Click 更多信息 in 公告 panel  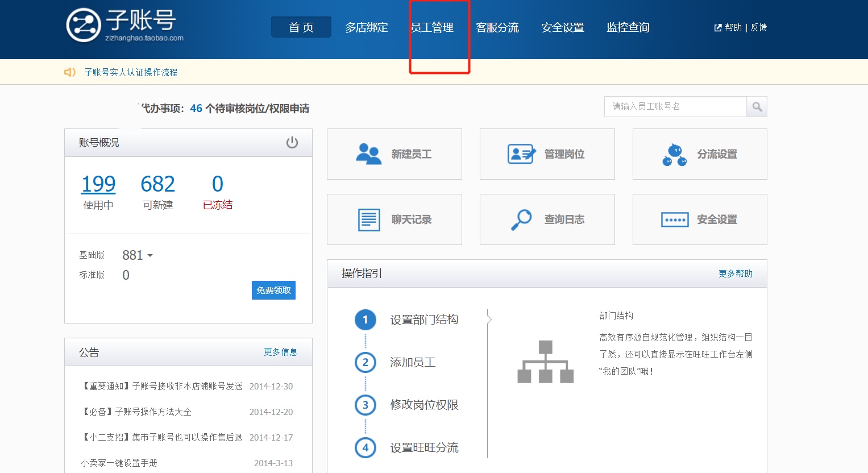coord(281,352)
